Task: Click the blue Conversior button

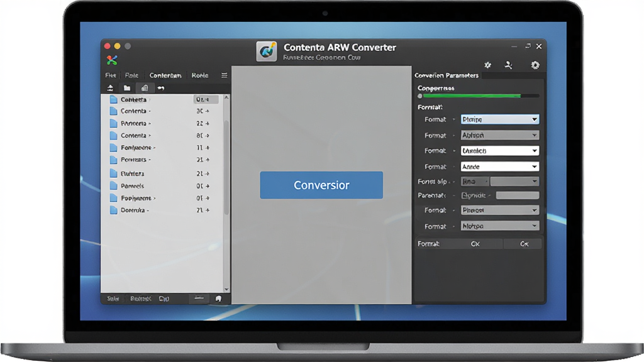Action: click(x=321, y=185)
